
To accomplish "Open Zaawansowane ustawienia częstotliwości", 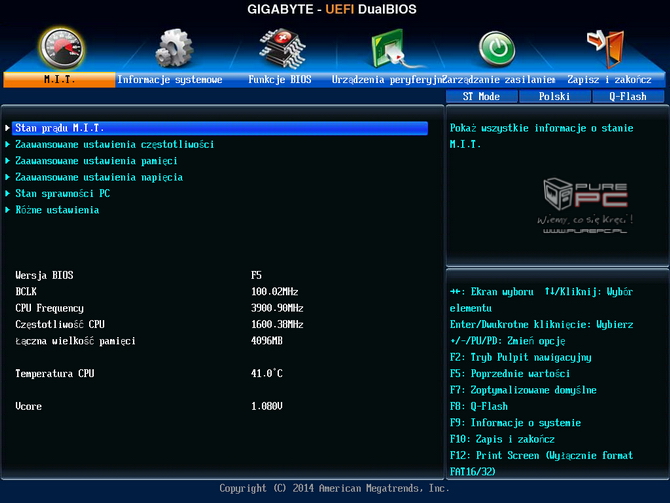I will point(115,144).
